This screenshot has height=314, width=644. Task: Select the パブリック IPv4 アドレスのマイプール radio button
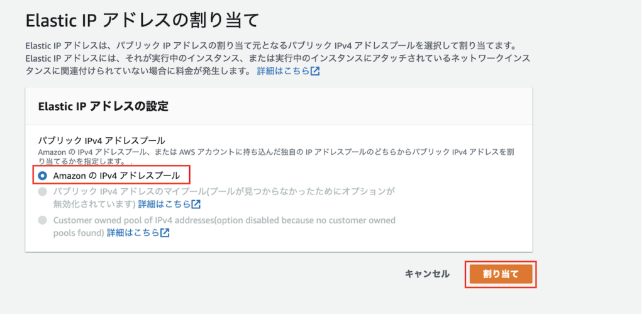[42, 191]
